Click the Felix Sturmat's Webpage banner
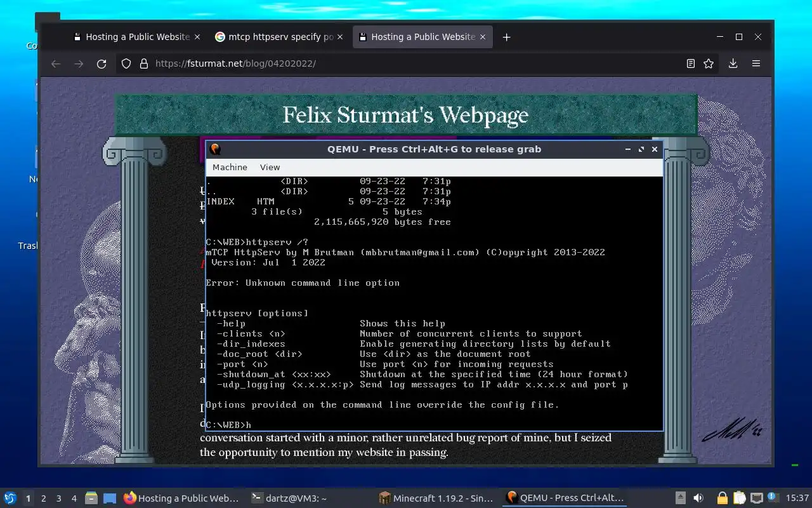 [x=405, y=115]
